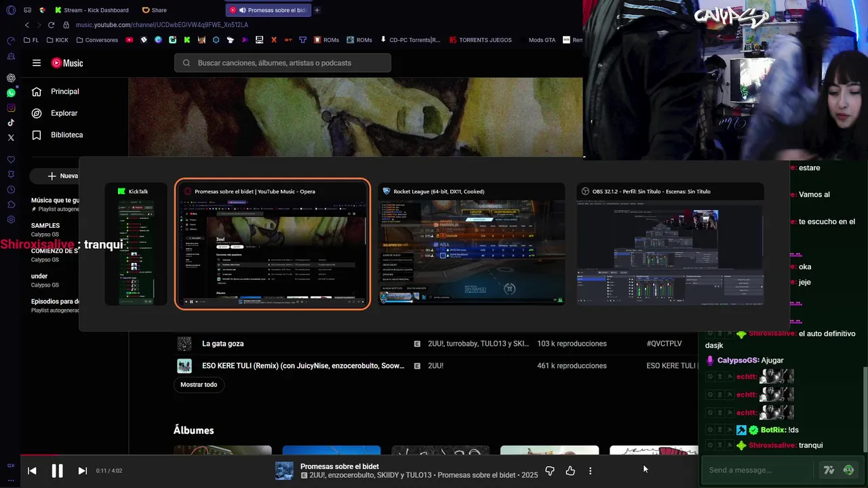This screenshot has width=868, height=488.
Task: Click the YouTube Music logo
Action: point(67,63)
